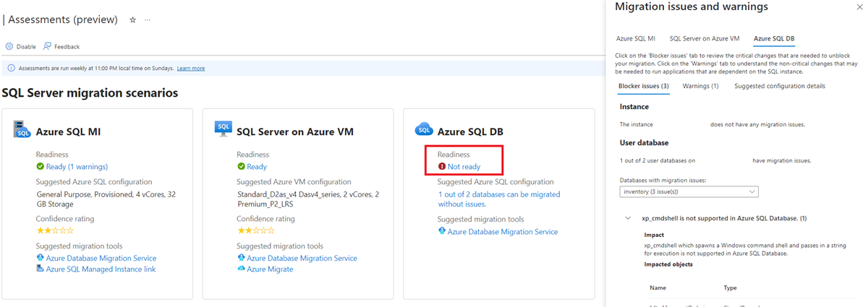
Task: Click the Azure SQL Managed Instance link icon
Action: 40,269
